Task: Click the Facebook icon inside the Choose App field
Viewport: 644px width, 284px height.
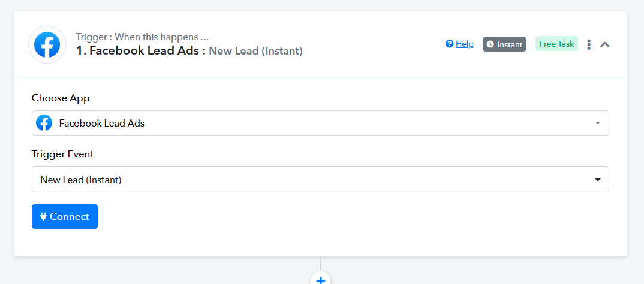Action: pyautogui.click(x=44, y=123)
